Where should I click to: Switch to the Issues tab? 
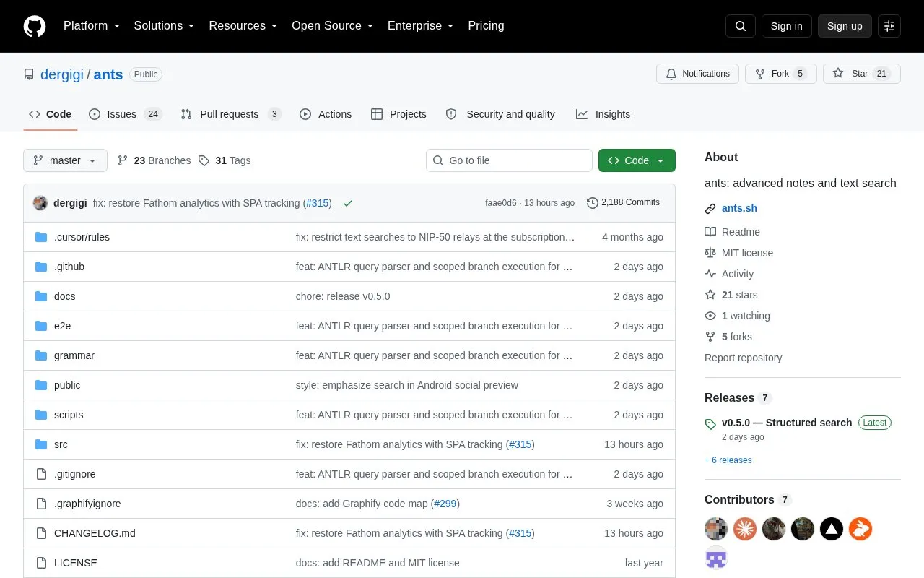click(126, 114)
